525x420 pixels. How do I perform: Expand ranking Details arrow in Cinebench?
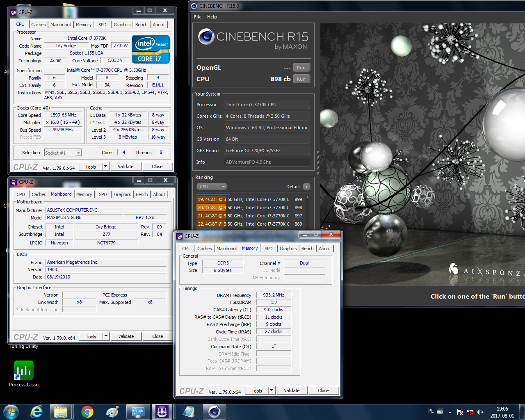(x=307, y=187)
